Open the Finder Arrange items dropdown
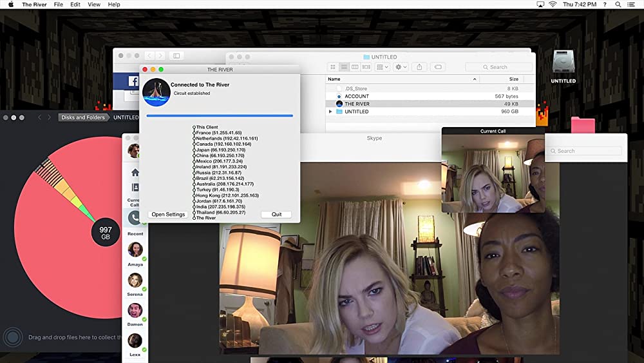 coord(381,66)
